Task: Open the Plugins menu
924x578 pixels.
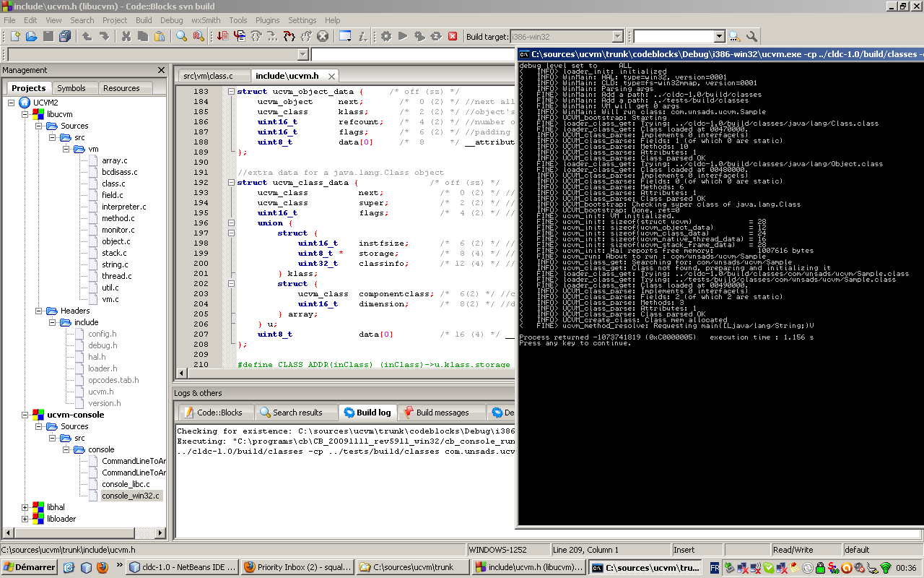Action: pos(268,20)
